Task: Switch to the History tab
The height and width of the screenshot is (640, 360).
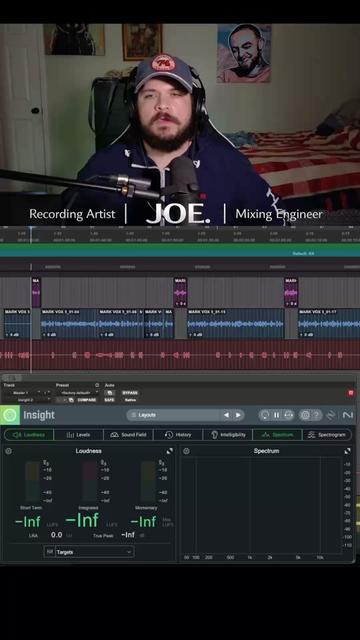Action: pos(178,435)
